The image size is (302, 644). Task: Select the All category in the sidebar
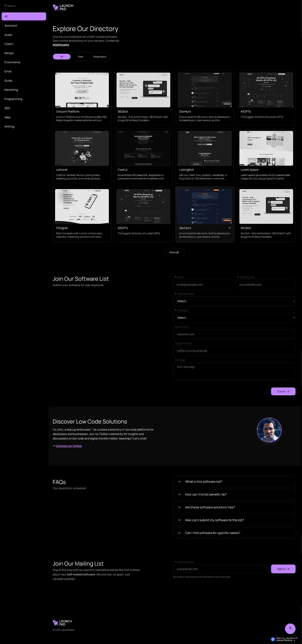(24, 16)
